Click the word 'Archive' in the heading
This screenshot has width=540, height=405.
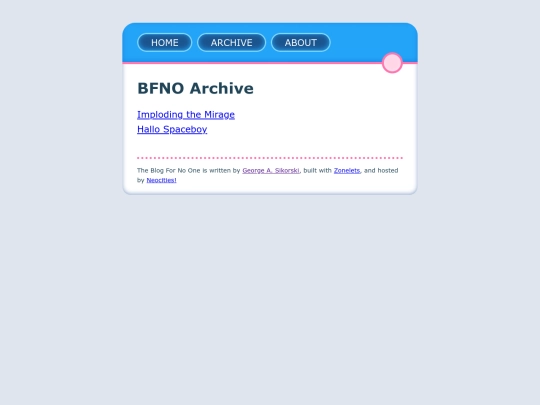[222, 89]
